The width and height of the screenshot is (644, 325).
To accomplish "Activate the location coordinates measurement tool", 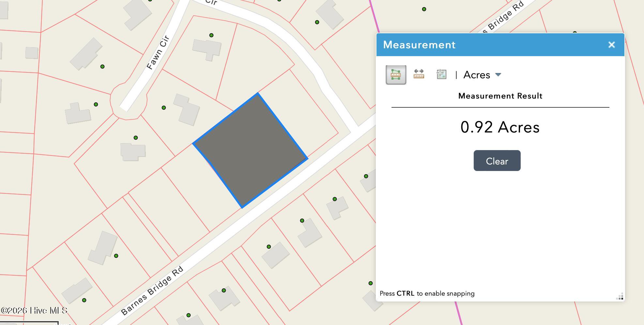I will pos(441,75).
